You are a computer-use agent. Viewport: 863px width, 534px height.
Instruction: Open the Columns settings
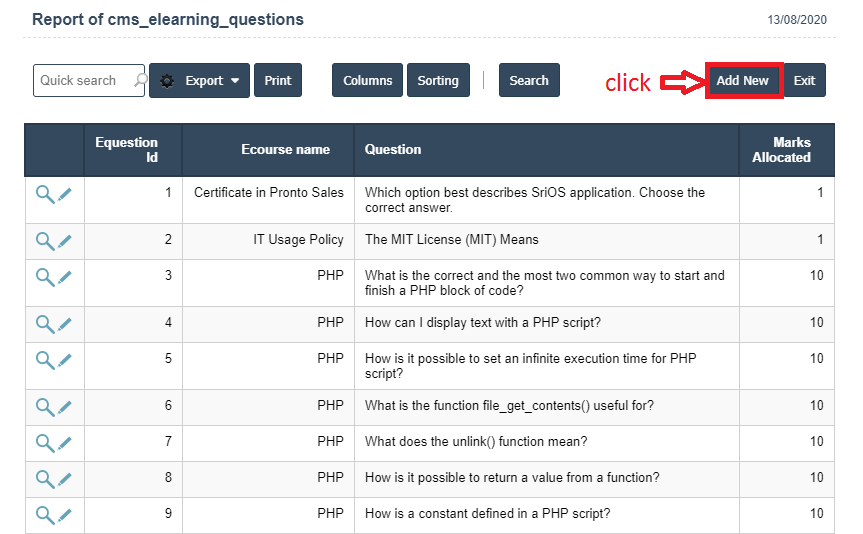367,81
